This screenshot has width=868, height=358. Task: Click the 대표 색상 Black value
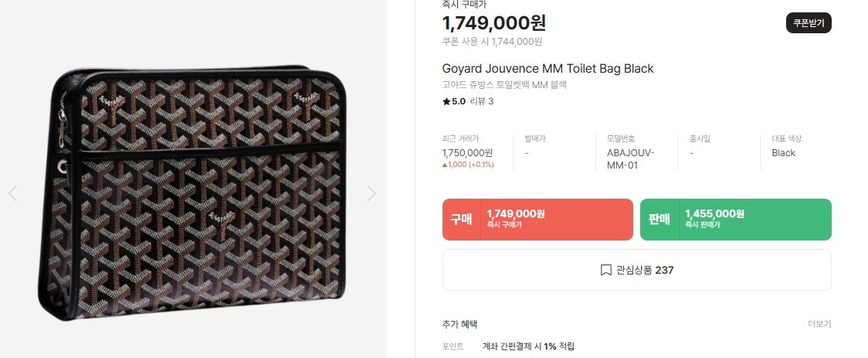pos(783,153)
